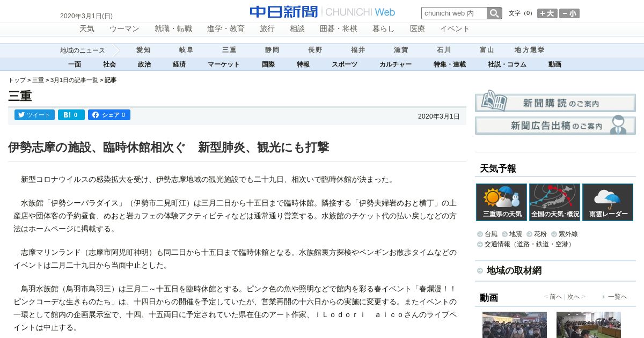This screenshot has width=644, height=338.
Task: Select 滋賀 regional news
Action: tap(401, 50)
